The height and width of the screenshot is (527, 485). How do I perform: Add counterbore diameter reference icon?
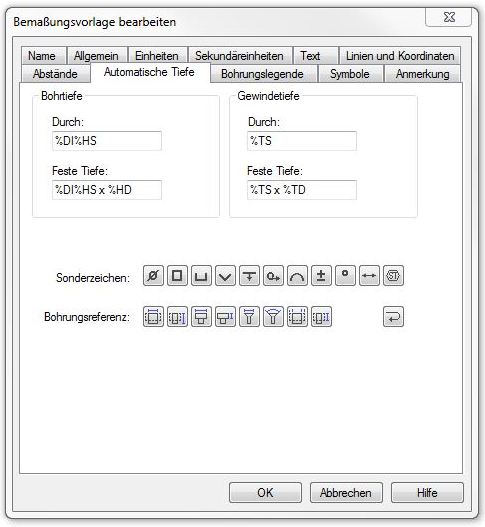coord(201,317)
